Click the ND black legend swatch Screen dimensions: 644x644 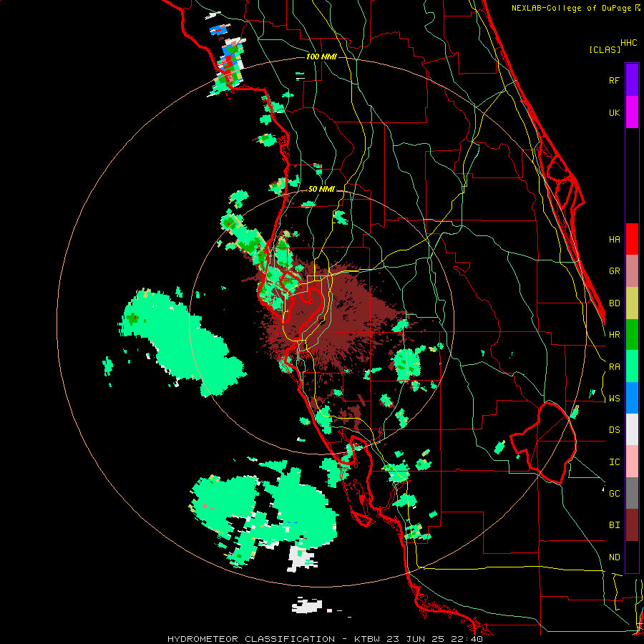632,557
